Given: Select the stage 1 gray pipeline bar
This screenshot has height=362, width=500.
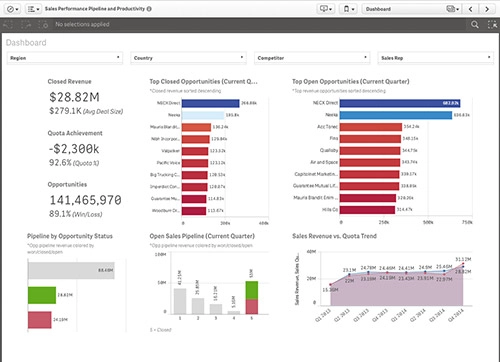Looking at the screenshot, I should (x=180, y=301).
